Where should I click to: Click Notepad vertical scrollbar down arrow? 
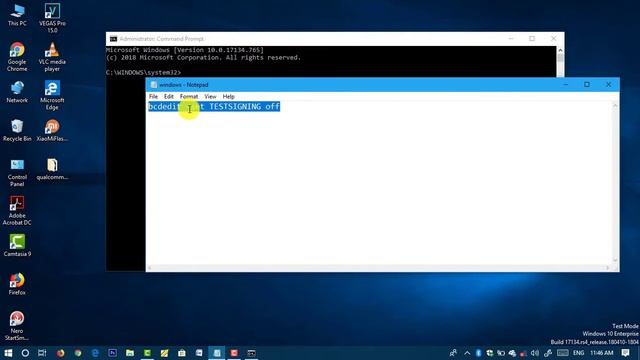(x=615, y=260)
